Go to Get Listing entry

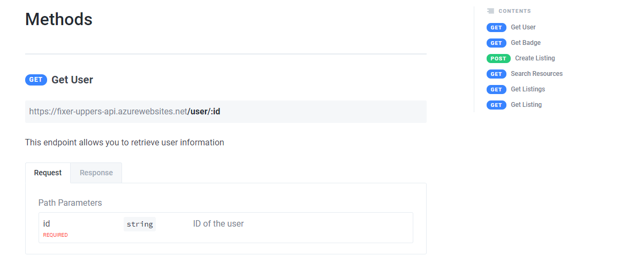[526, 105]
